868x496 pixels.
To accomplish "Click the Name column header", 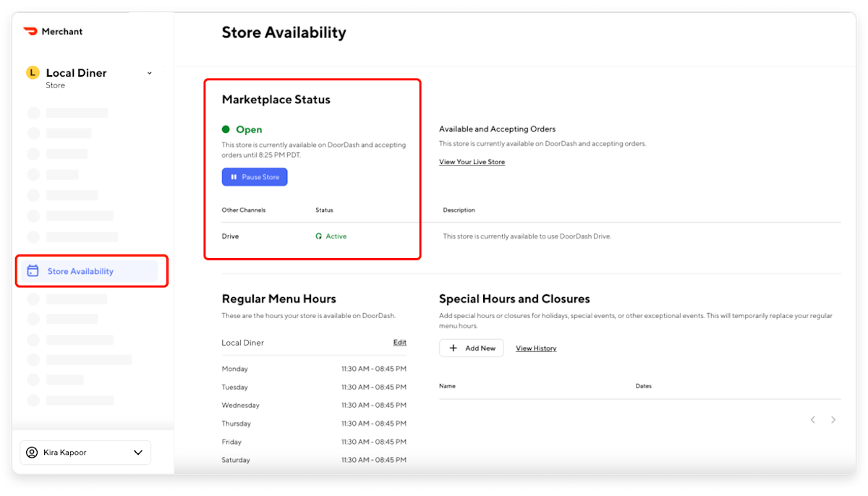I will (x=447, y=386).
